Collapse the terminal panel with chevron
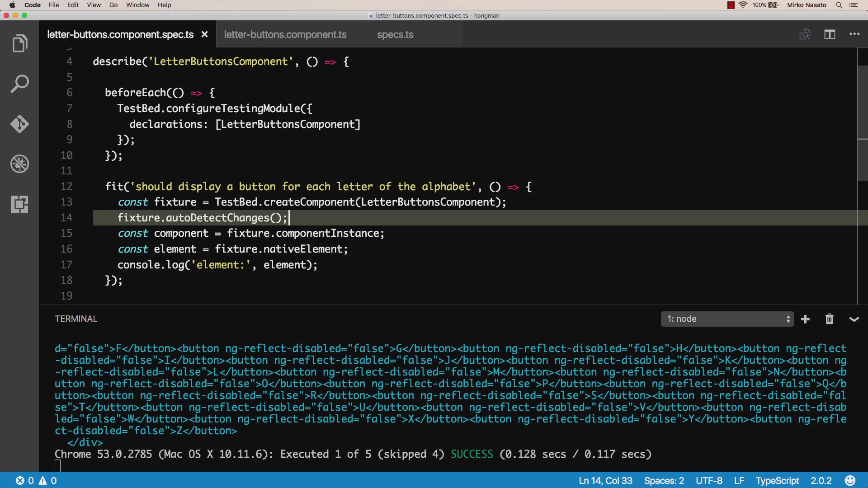868x488 pixels. coord(854,319)
